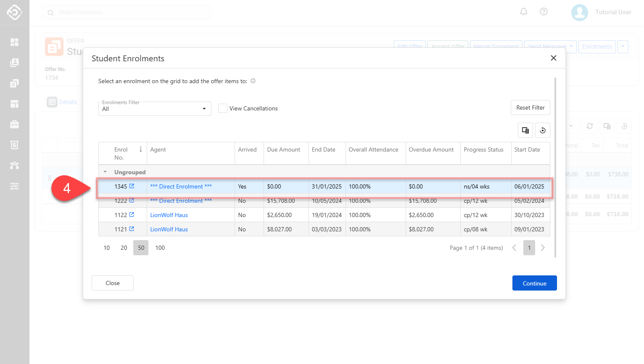
Task: Close the Student Enrolments dialog with X
Action: coord(553,58)
